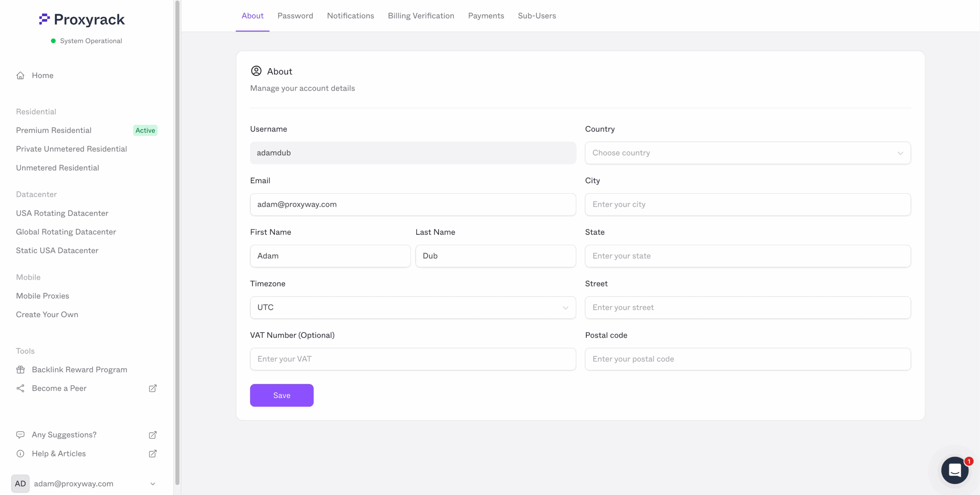Open the Billing Verification tab

coord(421,16)
